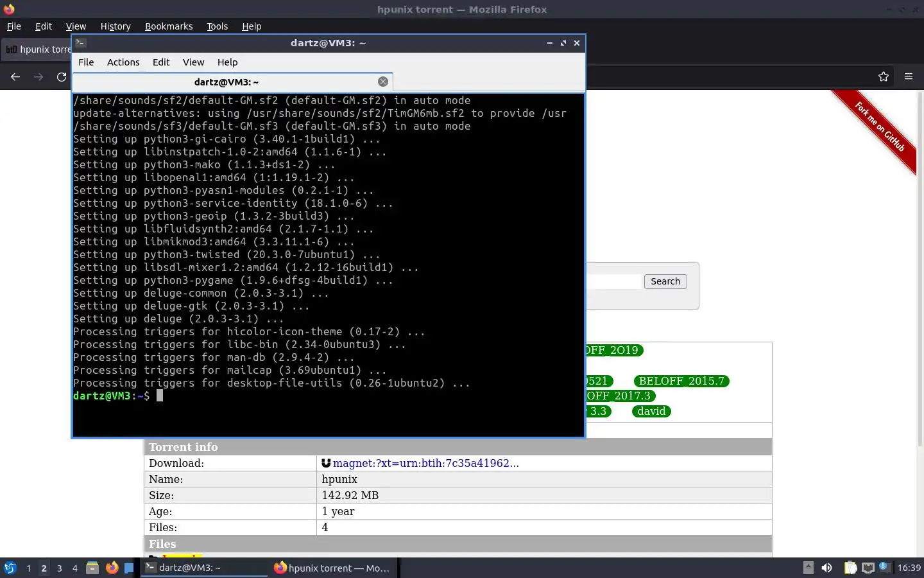Open the terminal File menu
This screenshot has height=578, width=924.
[x=86, y=62]
